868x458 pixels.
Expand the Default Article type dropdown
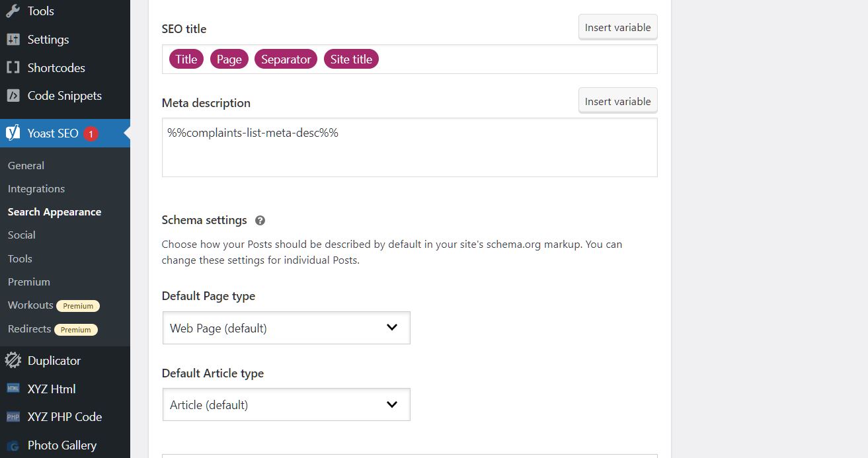[x=286, y=404]
